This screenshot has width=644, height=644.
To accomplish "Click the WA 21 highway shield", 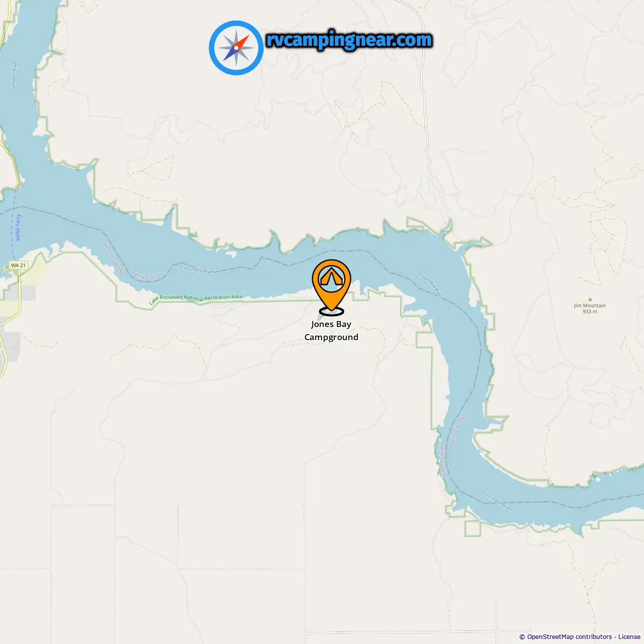I will (18, 265).
